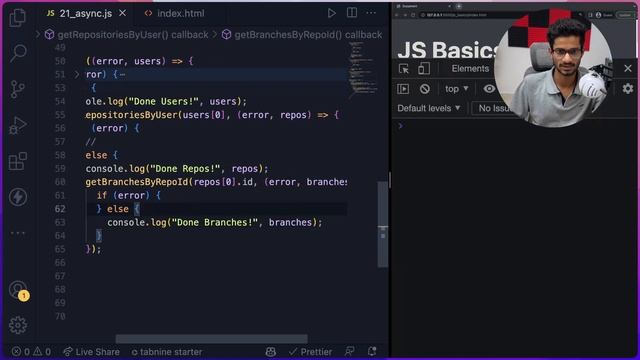This screenshot has height=360, width=640.
Task: Click the "Done Branches!" string on line 63
Action: point(215,222)
